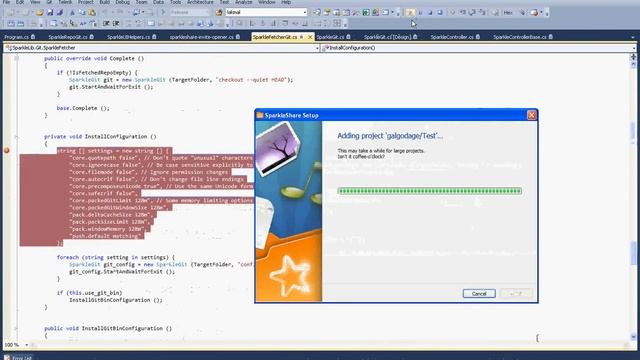Click "public override void Complete ()" line

pos(94,58)
